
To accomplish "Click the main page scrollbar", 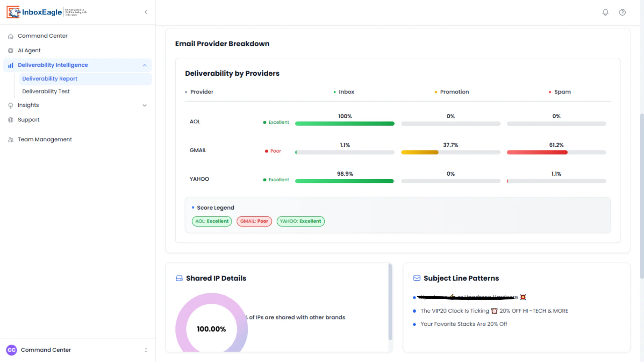I will pyautogui.click(x=642, y=196).
